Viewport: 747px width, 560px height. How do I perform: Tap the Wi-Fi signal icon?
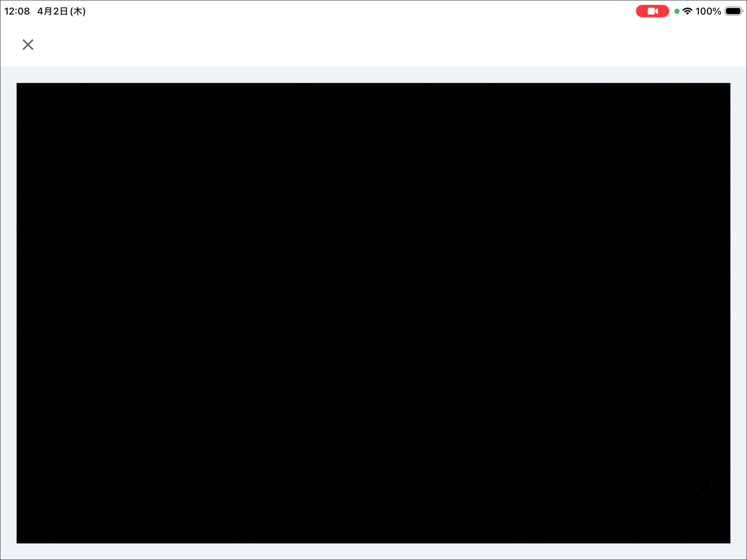pyautogui.click(x=687, y=11)
